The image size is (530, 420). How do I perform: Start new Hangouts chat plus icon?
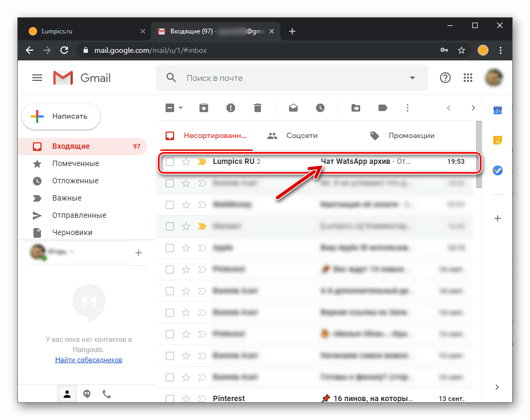pos(139,253)
